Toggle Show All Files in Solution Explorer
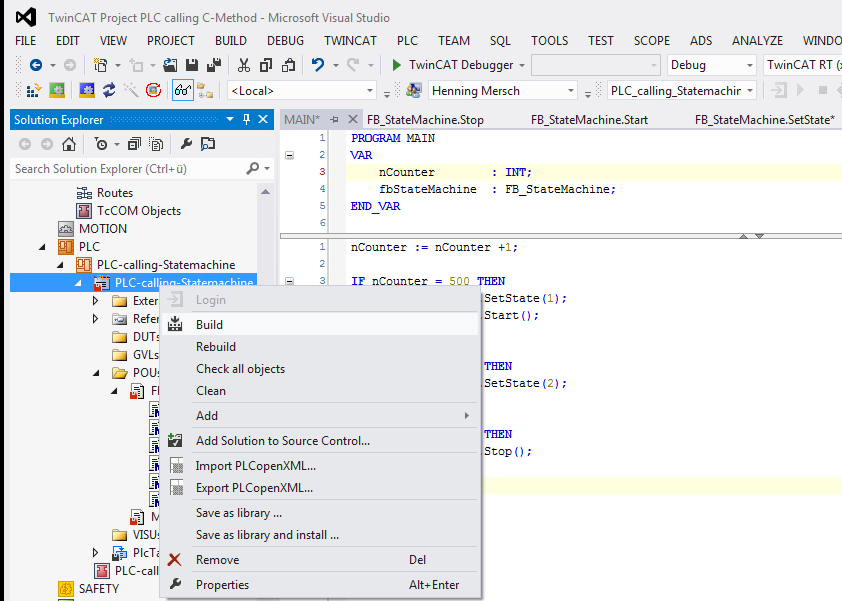 point(156,144)
